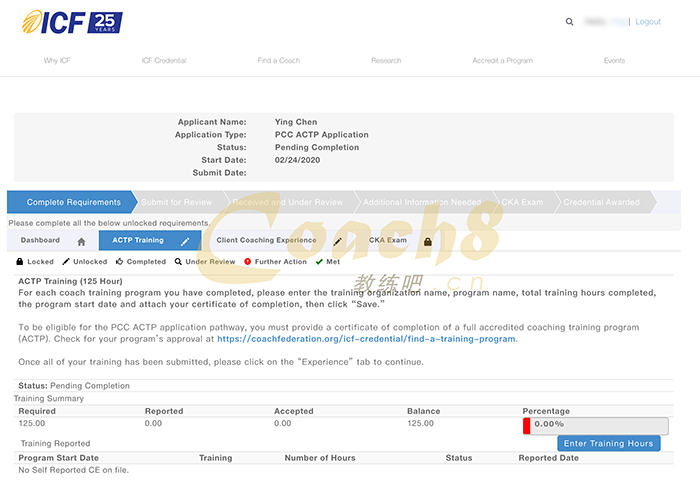700x486 pixels.
Task: Click pencil icon on ACTP Training tab
Action: 185,242
